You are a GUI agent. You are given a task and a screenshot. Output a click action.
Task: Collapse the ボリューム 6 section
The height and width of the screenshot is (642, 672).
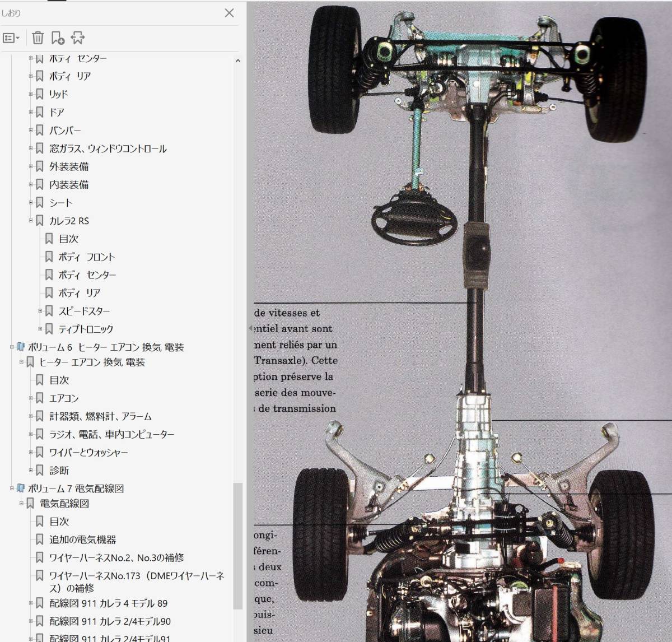pos(12,347)
